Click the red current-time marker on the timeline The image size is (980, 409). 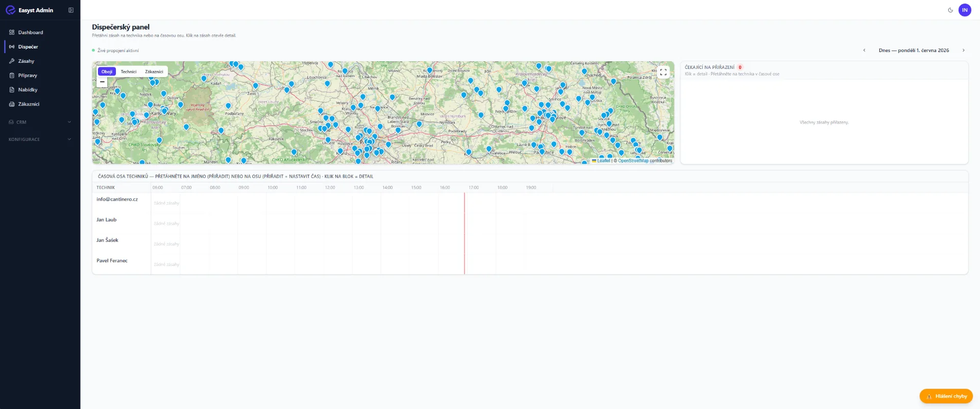coord(464,233)
